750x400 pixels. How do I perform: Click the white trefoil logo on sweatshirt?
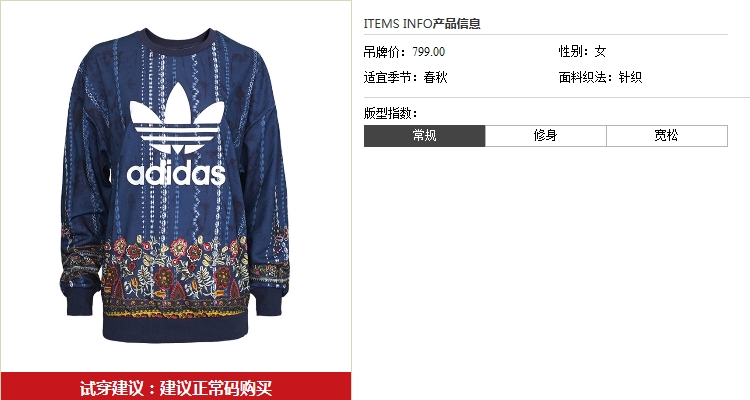[x=177, y=119]
